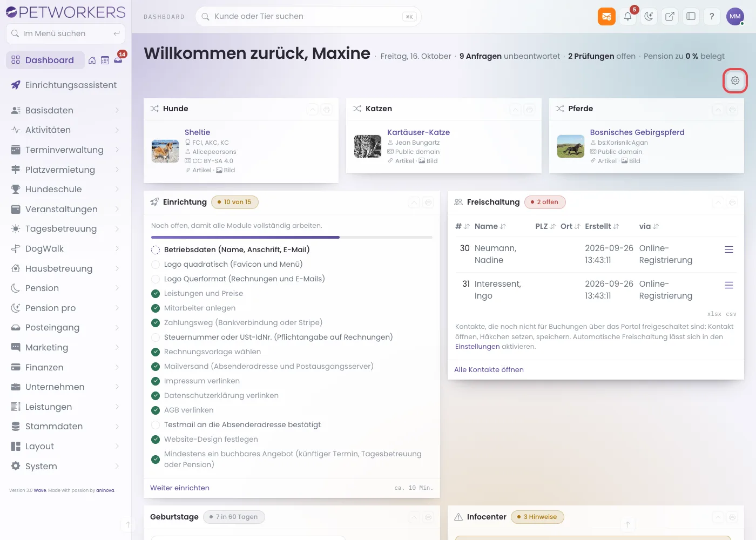Open help question mark icon
The image size is (756, 540).
click(x=712, y=16)
